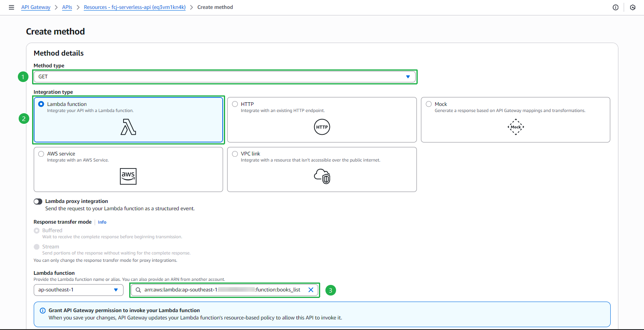
Task: Click the AWS logo icon
Action: 128,176
